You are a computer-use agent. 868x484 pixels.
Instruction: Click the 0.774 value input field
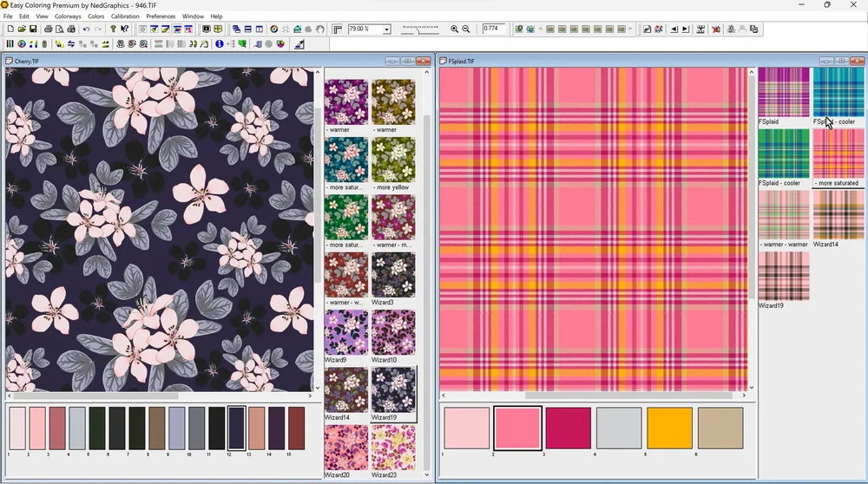pyautogui.click(x=494, y=29)
